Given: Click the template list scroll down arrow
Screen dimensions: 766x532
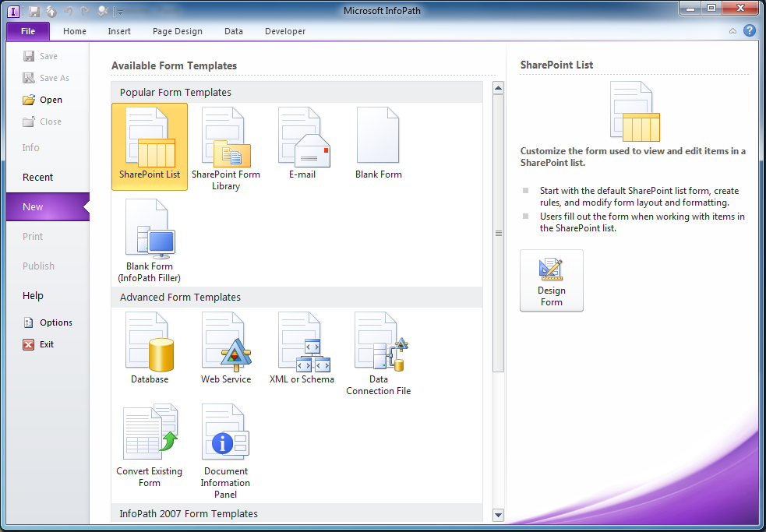Looking at the screenshot, I should 498,514.
